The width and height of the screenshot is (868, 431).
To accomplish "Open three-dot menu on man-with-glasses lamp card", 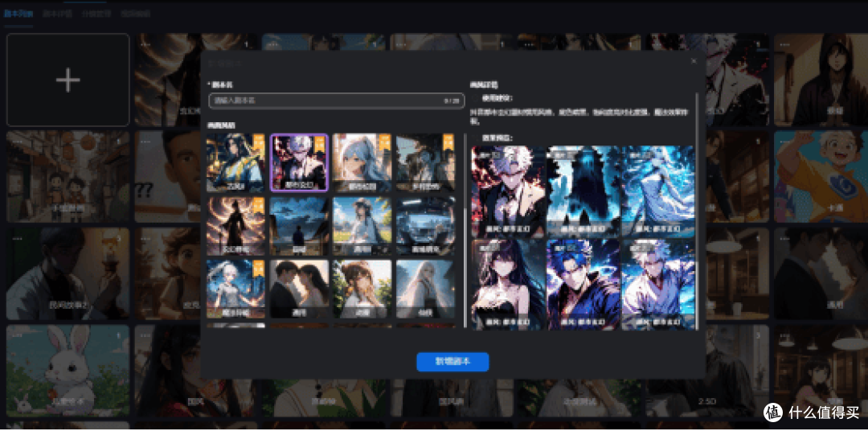I will [x=17, y=238].
